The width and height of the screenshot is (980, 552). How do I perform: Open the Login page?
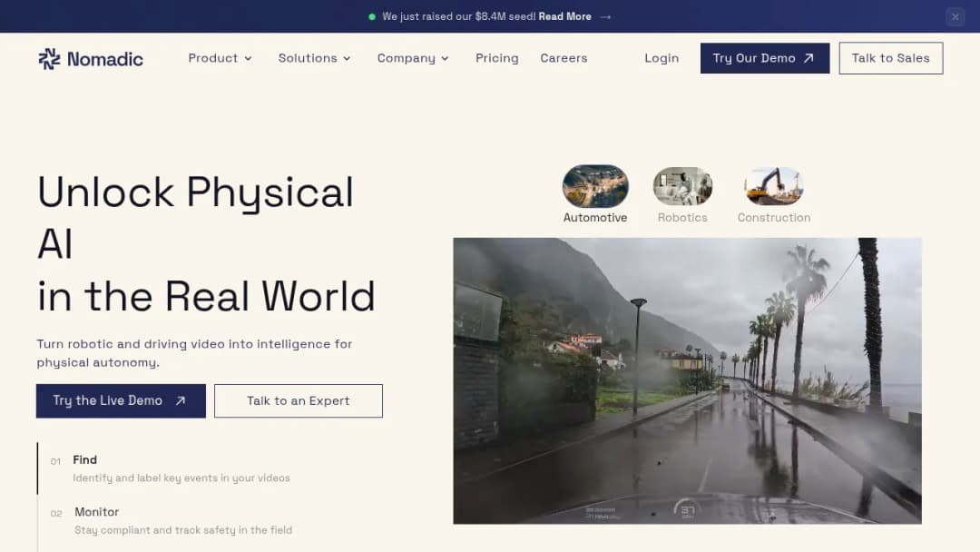[661, 58]
